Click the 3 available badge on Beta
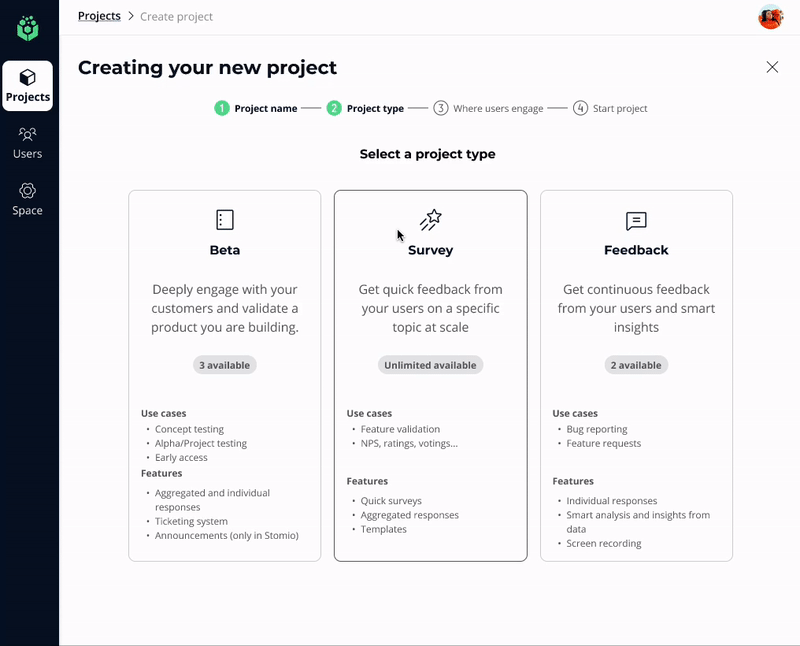Viewport: 800px width, 646px height. tap(224, 364)
